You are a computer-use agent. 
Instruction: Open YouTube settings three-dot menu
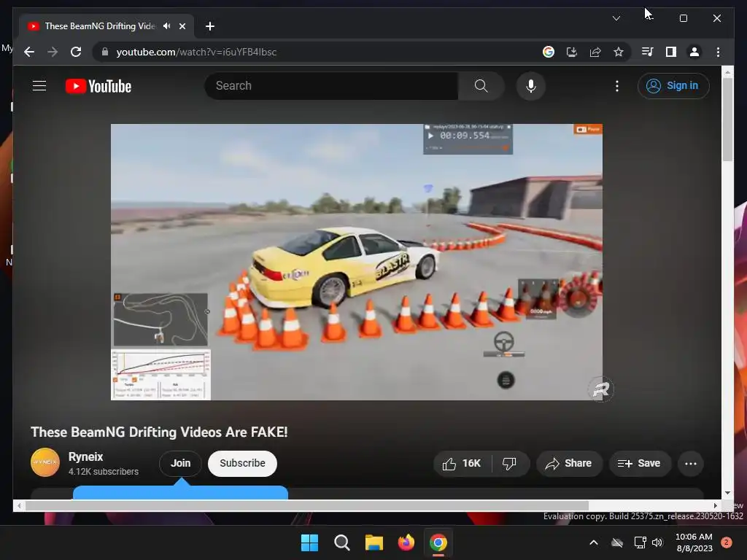tap(617, 86)
